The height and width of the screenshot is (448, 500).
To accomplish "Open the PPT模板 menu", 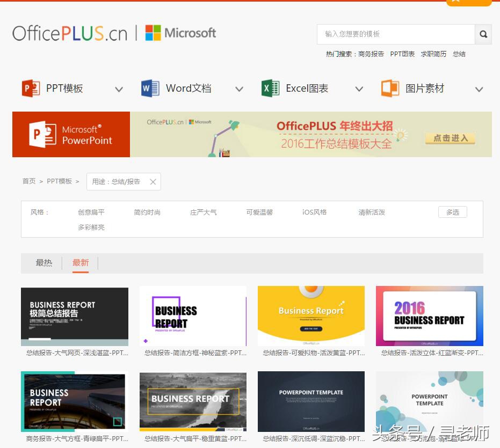I will click(x=64, y=89).
